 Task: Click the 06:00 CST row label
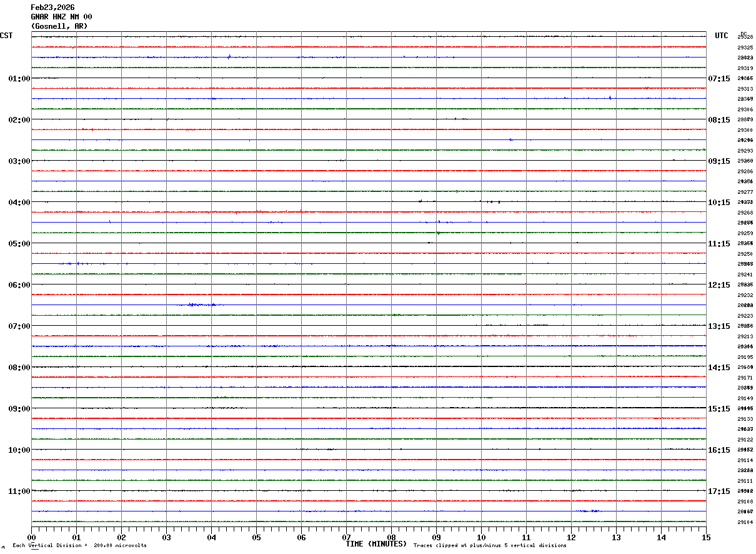pyautogui.click(x=19, y=285)
